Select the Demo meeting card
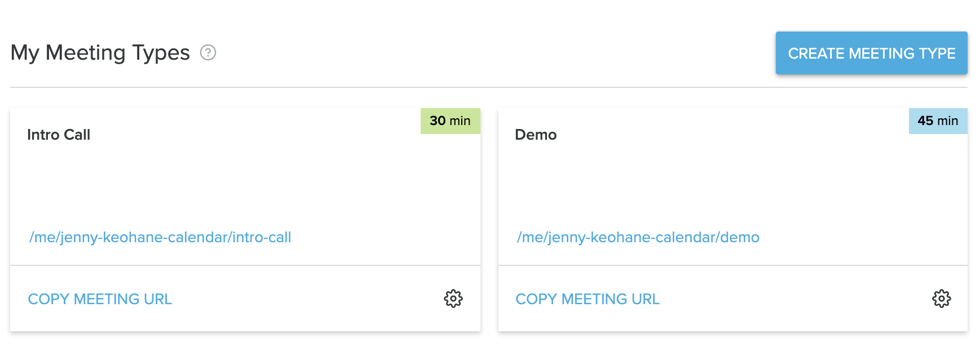This screenshot has width=980, height=347. pyautogui.click(x=733, y=186)
